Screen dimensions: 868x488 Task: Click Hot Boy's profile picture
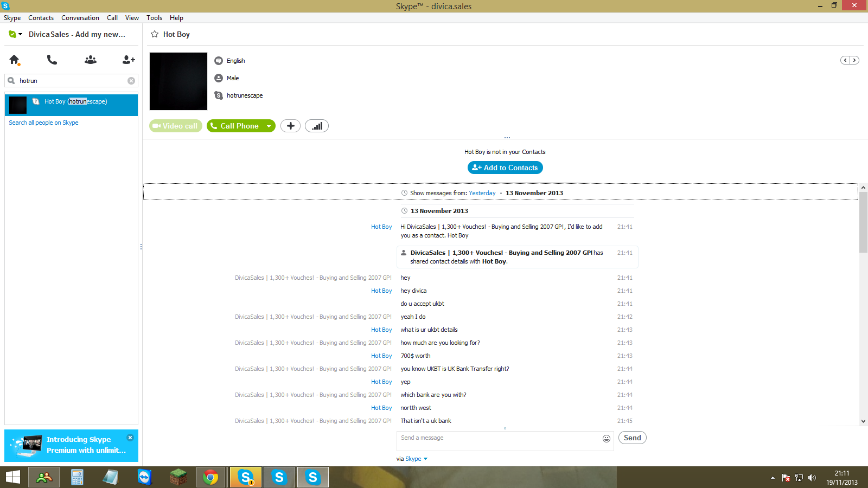[x=178, y=81]
